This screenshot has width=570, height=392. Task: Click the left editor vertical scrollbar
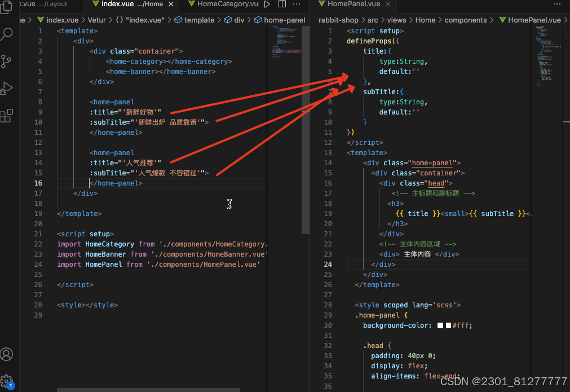[306, 130]
